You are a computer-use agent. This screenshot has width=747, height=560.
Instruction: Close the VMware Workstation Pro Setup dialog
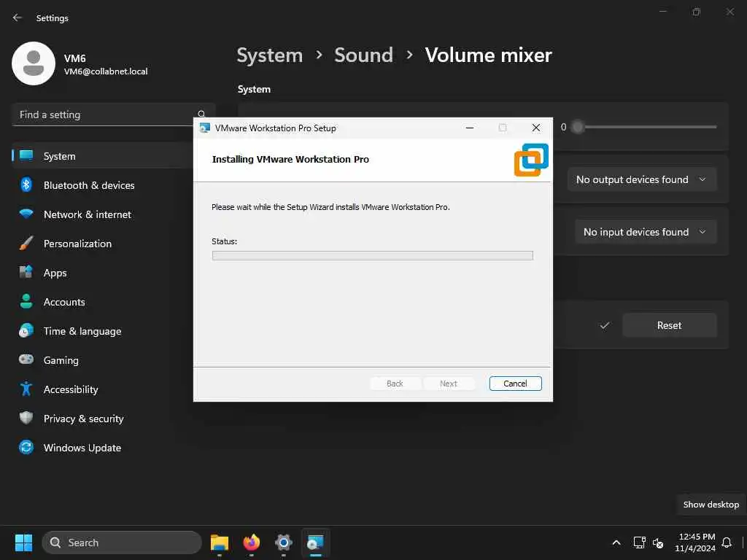[x=536, y=128]
